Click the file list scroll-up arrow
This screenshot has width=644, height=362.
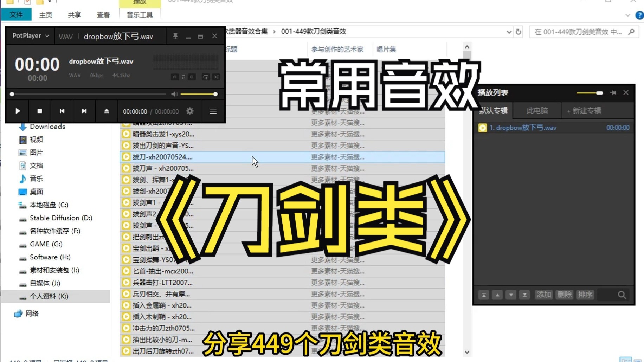point(467,47)
